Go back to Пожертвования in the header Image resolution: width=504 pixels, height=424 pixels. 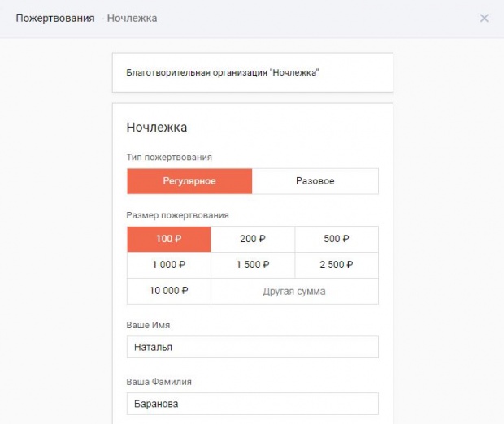pyautogui.click(x=54, y=18)
